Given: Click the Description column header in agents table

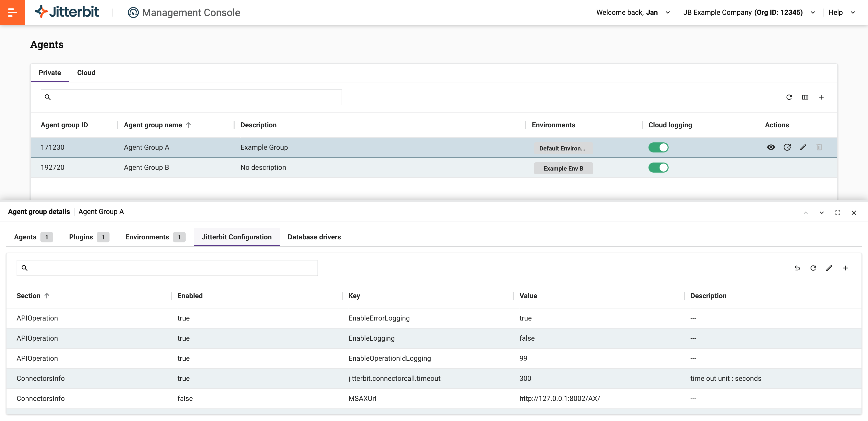Looking at the screenshot, I should 258,125.
